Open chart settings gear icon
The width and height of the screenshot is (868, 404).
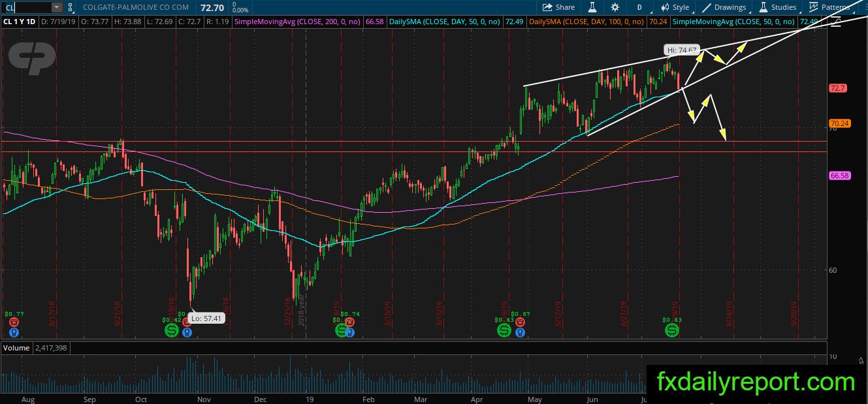[x=615, y=7]
